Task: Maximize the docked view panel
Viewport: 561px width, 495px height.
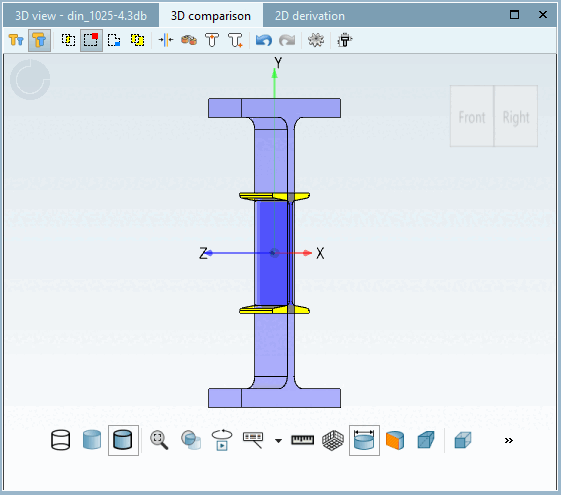Action: (514, 15)
